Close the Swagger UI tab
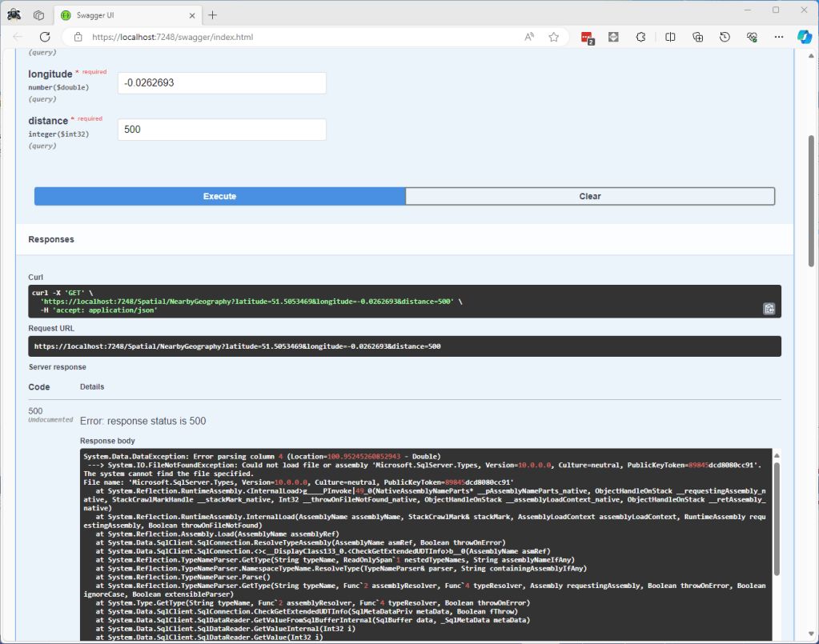The width and height of the screenshot is (819, 644). (x=191, y=15)
